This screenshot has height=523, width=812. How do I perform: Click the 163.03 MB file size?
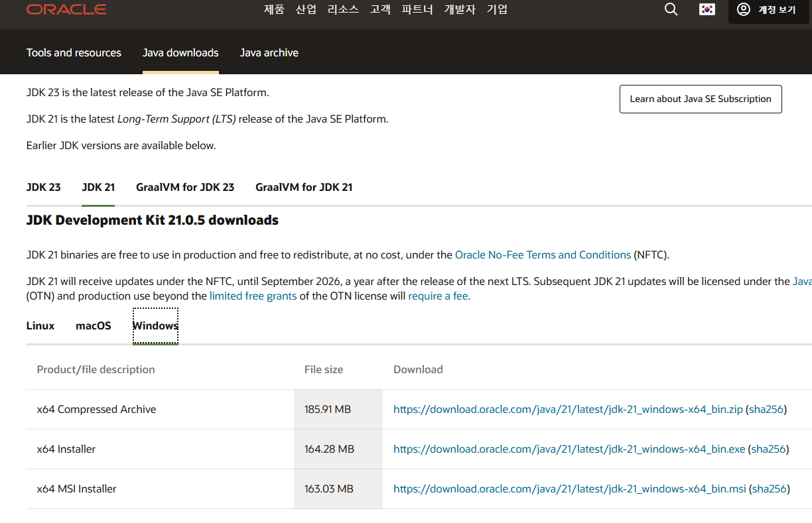[x=329, y=489]
